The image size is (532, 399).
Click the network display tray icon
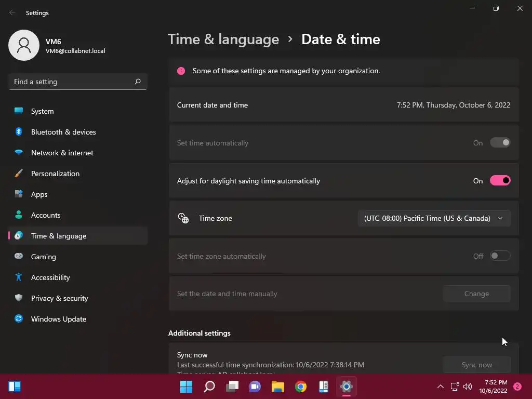(455, 387)
